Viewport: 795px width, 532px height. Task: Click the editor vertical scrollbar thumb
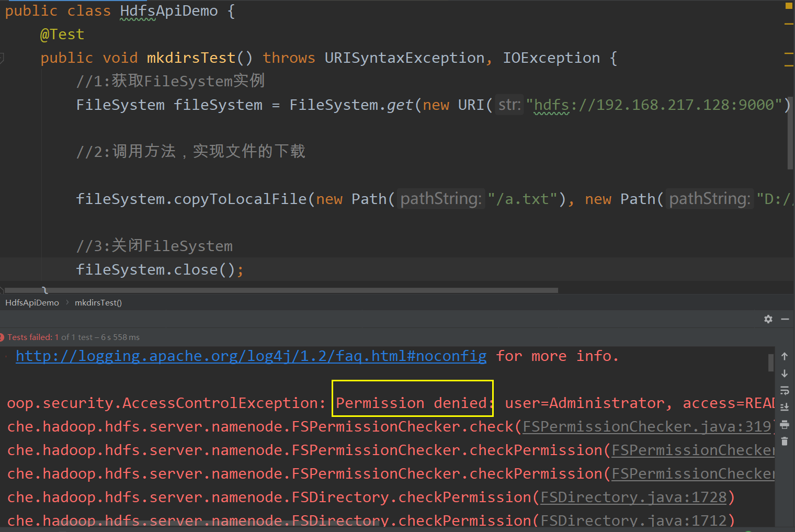point(790,133)
